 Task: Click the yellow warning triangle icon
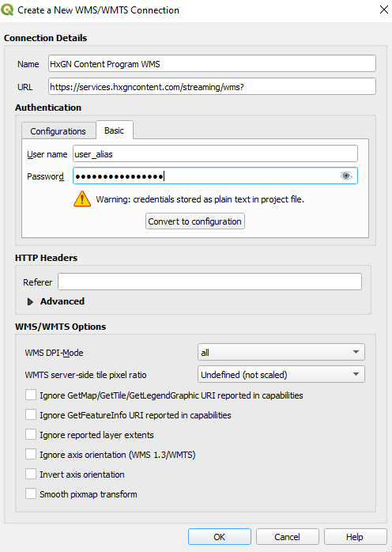(x=82, y=199)
